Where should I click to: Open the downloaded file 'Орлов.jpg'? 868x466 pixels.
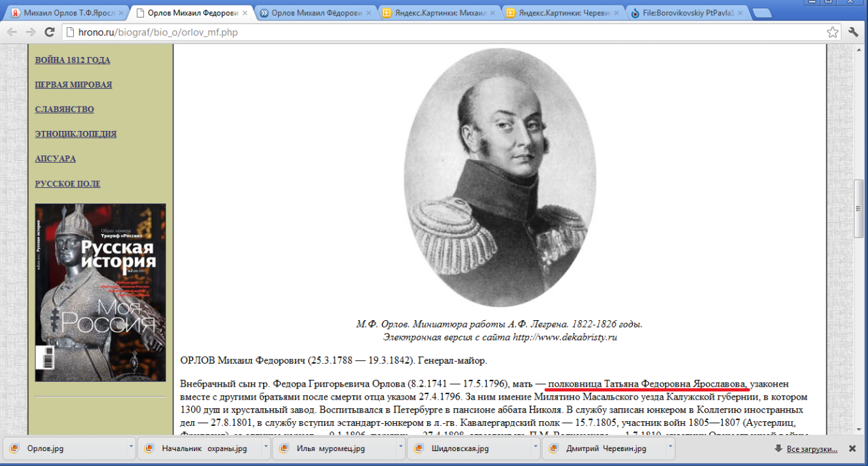click(x=64, y=448)
